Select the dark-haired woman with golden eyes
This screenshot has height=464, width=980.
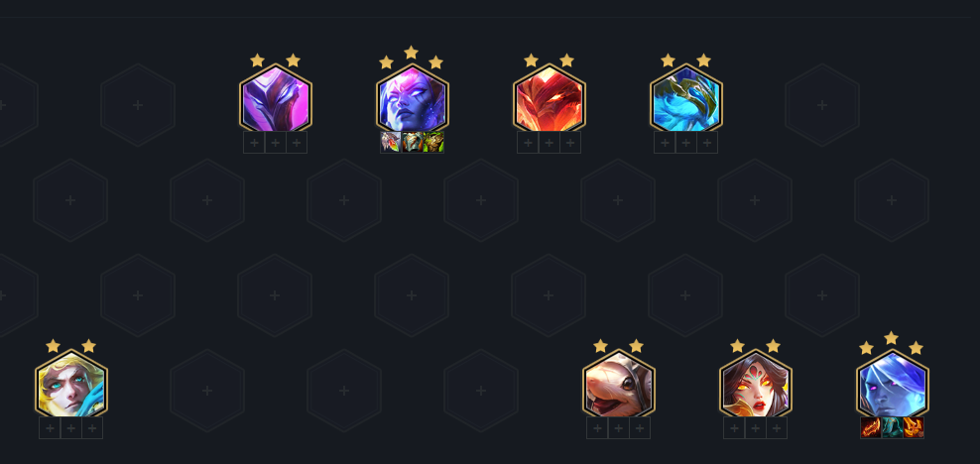[x=756, y=386]
